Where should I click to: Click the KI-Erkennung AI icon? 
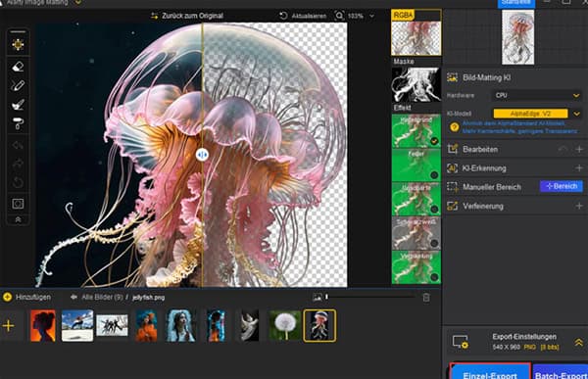(x=453, y=167)
